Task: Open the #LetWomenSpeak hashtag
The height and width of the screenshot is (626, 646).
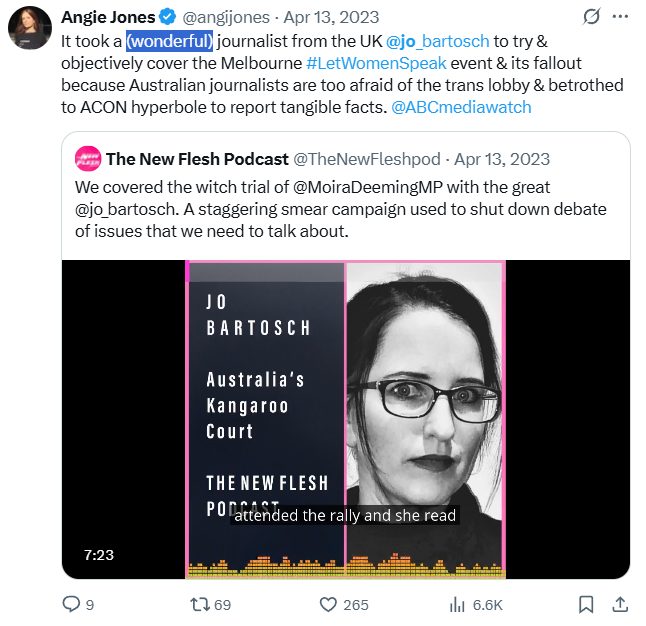Action: [x=361, y=63]
